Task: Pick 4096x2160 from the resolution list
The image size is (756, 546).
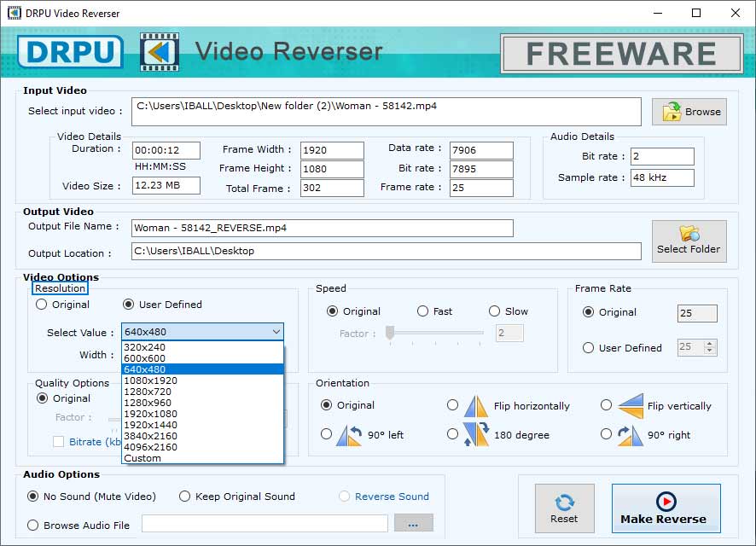Action: point(202,447)
